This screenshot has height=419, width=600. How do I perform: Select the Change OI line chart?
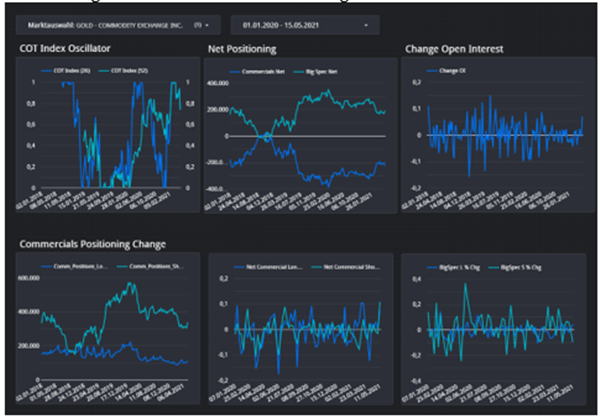tap(498, 135)
